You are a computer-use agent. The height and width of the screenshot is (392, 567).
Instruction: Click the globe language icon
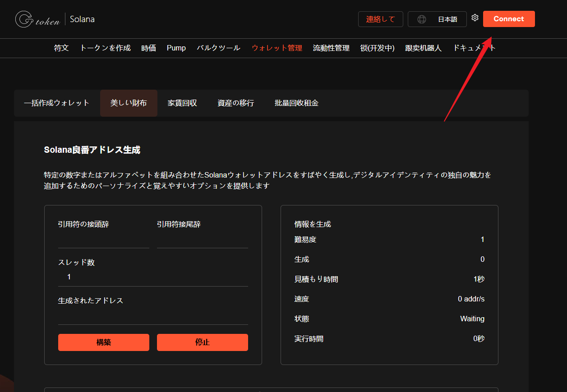(421, 19)
